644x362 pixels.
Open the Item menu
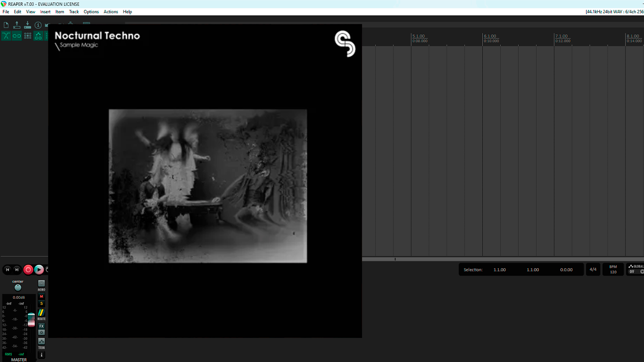pyautogui.click(x=60, y=12)
